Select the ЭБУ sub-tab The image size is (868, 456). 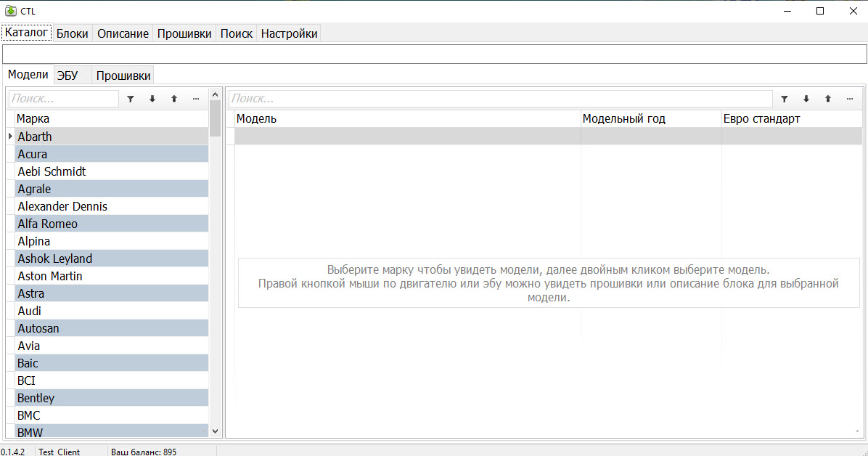67,76
